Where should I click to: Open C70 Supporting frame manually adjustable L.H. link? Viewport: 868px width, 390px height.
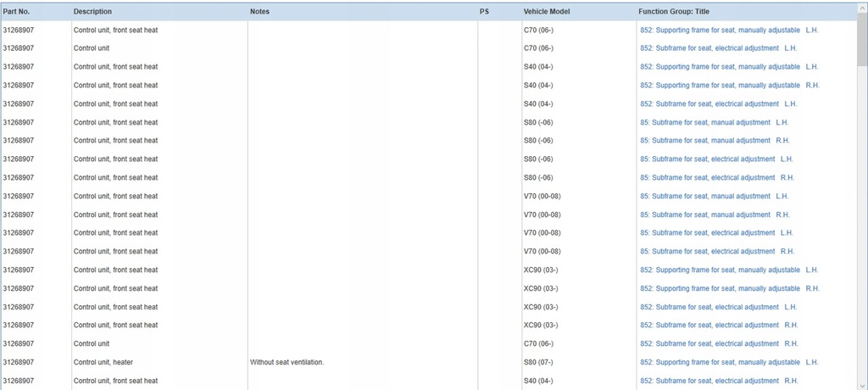(729, 30)
